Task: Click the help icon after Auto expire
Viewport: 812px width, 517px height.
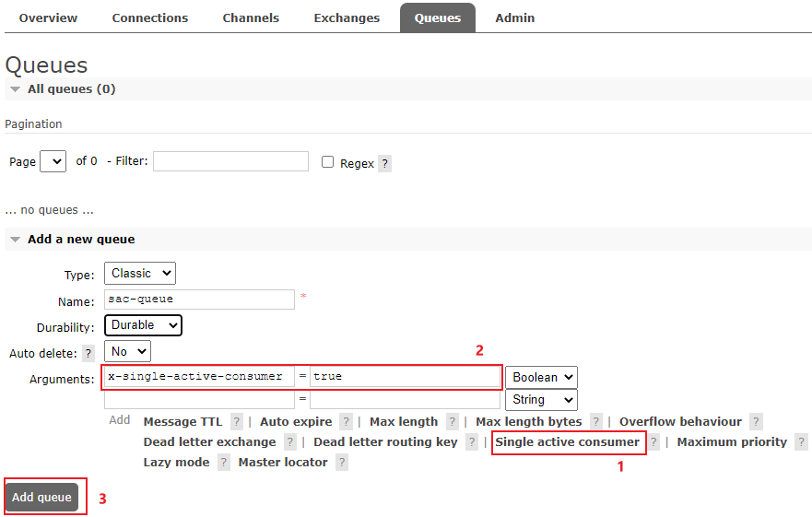Action: [x=346, y=422]
